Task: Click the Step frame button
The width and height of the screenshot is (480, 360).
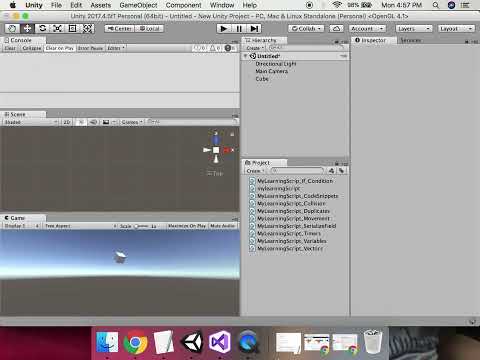Action: pos(254,29)
